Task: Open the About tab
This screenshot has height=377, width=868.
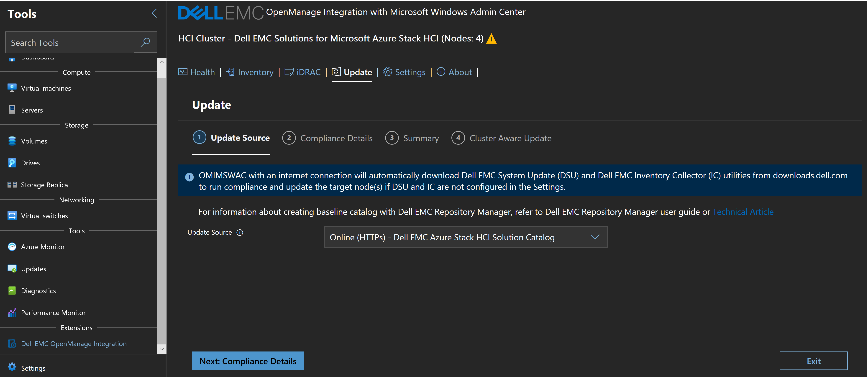Action: (454, 72)
